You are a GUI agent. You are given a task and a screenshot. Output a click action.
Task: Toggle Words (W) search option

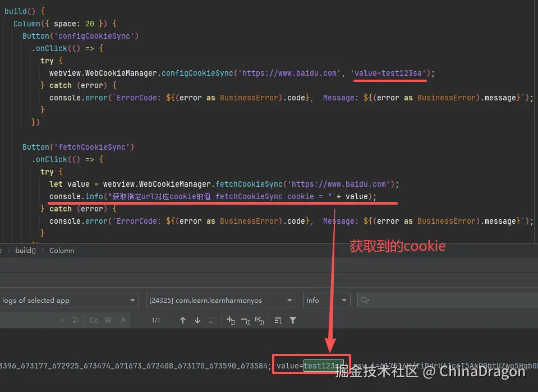pos(108,320)
